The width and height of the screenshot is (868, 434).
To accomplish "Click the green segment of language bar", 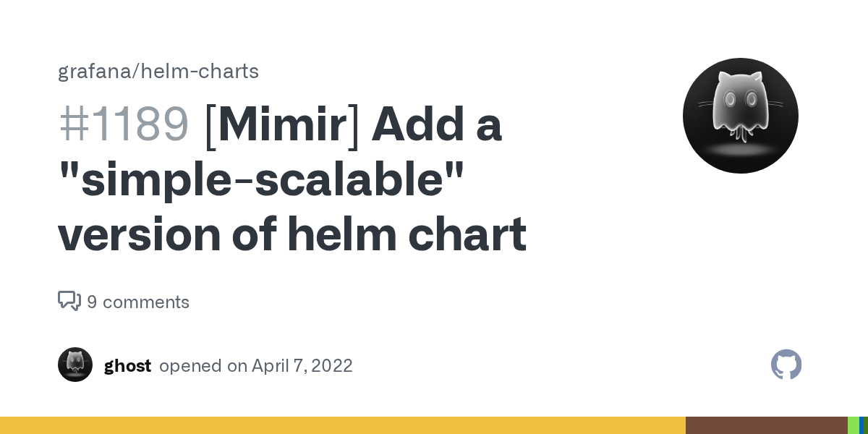I will 854,425.
